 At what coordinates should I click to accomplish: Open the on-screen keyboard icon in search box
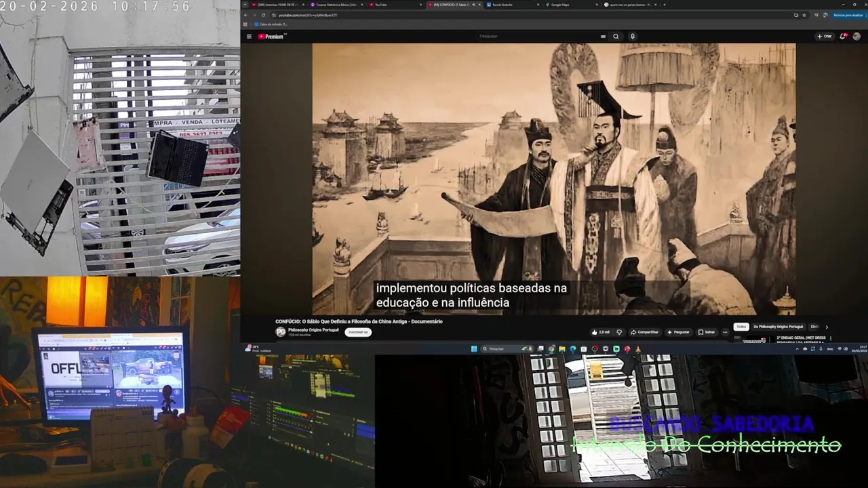(x=603, y=37)
